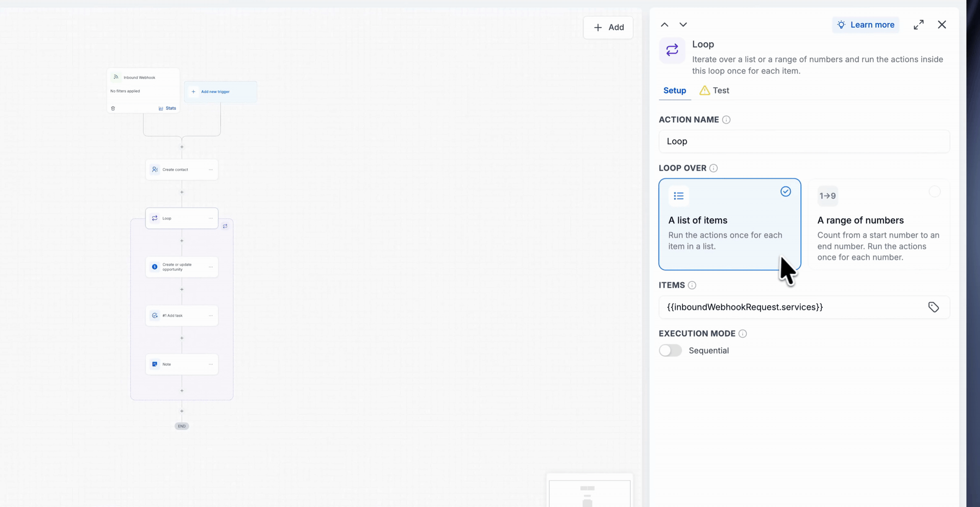
Task: Click the workflow minimap thumbnail
Action: pyautogui.click(x=590, y=491)
